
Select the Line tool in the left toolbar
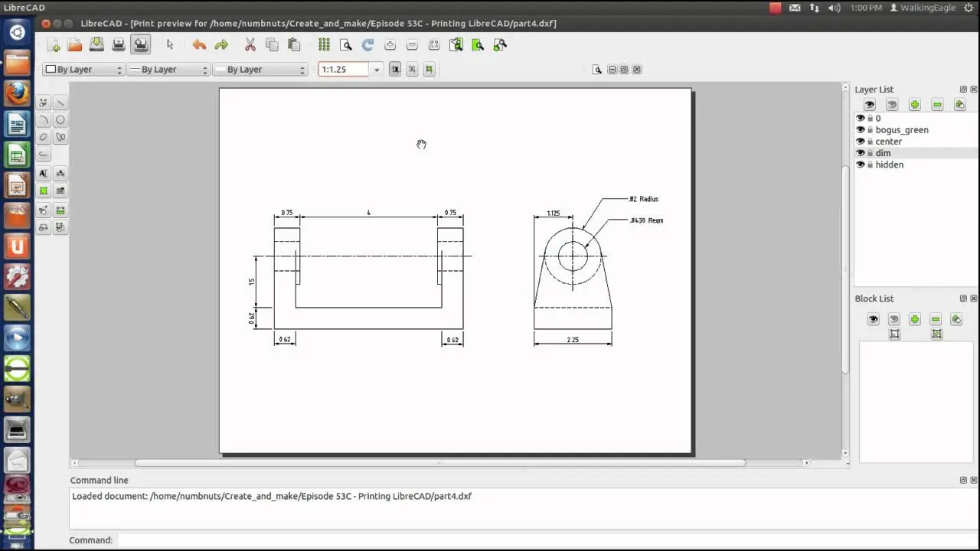(x=61, y=102)
